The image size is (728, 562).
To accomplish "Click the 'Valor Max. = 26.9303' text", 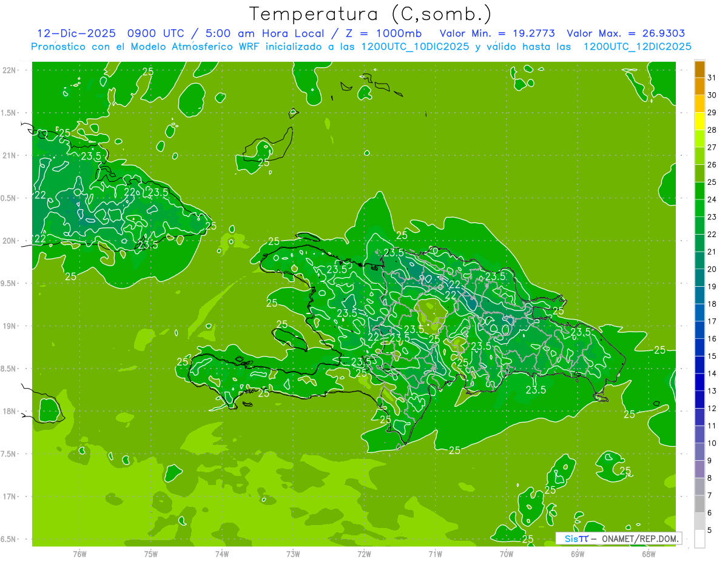I will [x=625, y=33].
